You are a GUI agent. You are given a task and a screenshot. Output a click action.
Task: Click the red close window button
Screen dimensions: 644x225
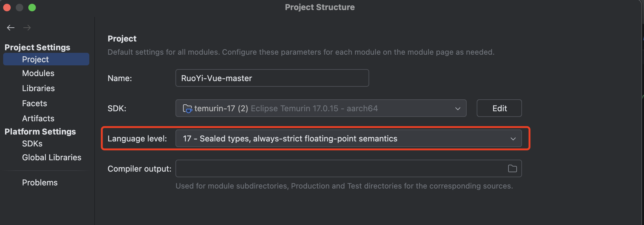pyautogui.click(x=7, y=8)
